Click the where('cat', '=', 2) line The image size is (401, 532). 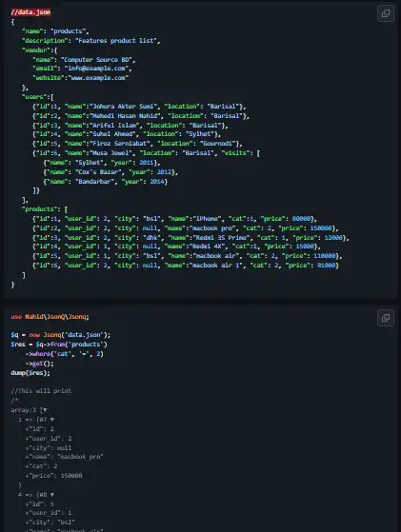(x=64, y=354)
